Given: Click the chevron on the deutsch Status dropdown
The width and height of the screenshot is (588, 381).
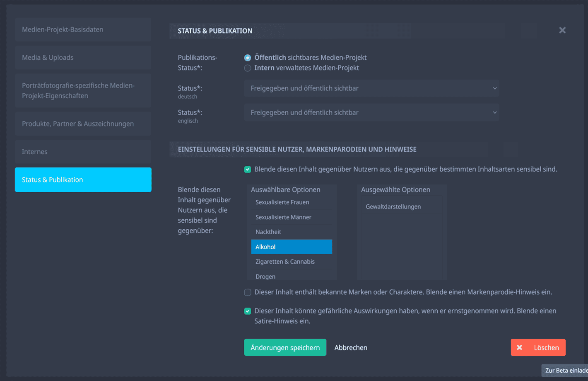Looking at the screenshot, I should point(494,88).
